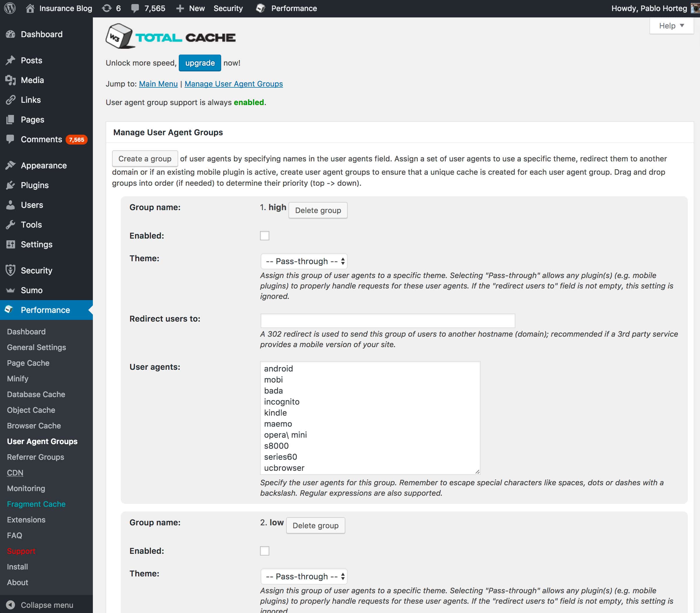Click the Pages icon in sidebar
Screen dimensions: 700x613
pyautogui.click(x=11, y=119)
